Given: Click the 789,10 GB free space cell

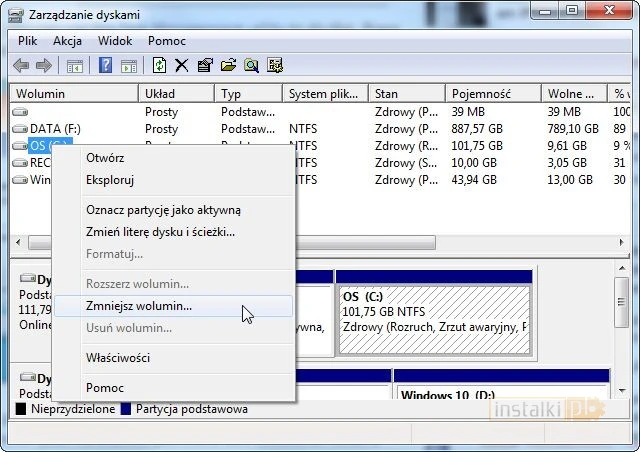Looking at the screenshot, I should tap(573, 129).
